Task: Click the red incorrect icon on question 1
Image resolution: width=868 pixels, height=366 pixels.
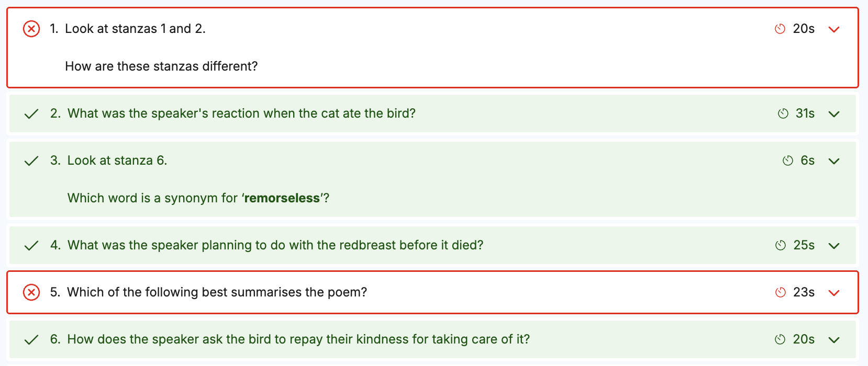Action: [x=31, y=29]
